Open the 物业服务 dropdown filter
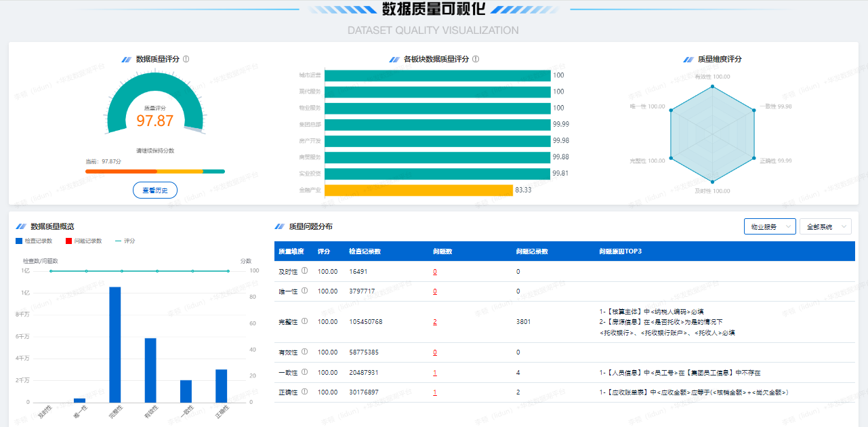Image resolution: width=868 pixels, height=427 pixels. click(770, 226)
